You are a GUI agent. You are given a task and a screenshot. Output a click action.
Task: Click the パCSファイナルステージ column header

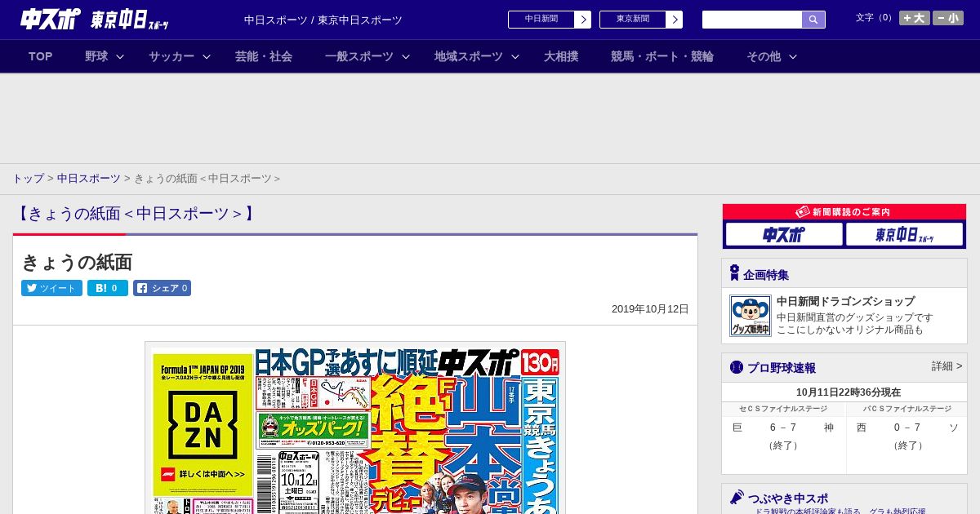(x=906, y=409)
